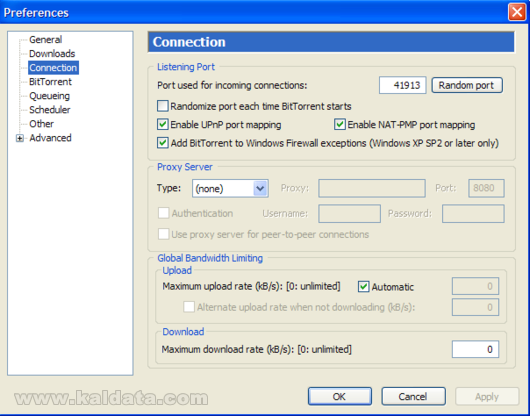Click the Download section label
This screenshot has height=416, width=530.
(183, 332)
